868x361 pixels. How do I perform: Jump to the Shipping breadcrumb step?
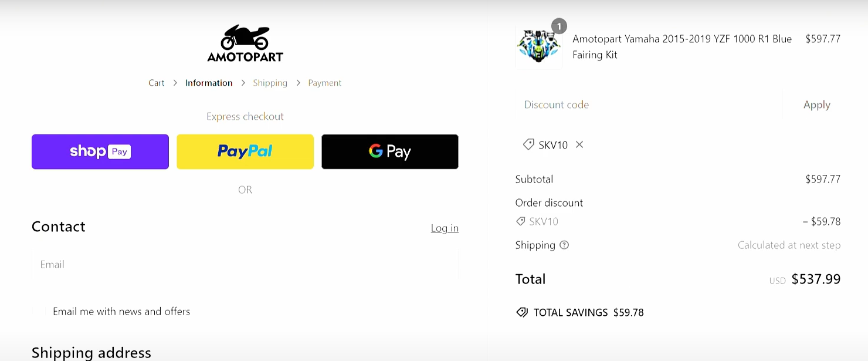pyautogui.click(x=270, y=83)
